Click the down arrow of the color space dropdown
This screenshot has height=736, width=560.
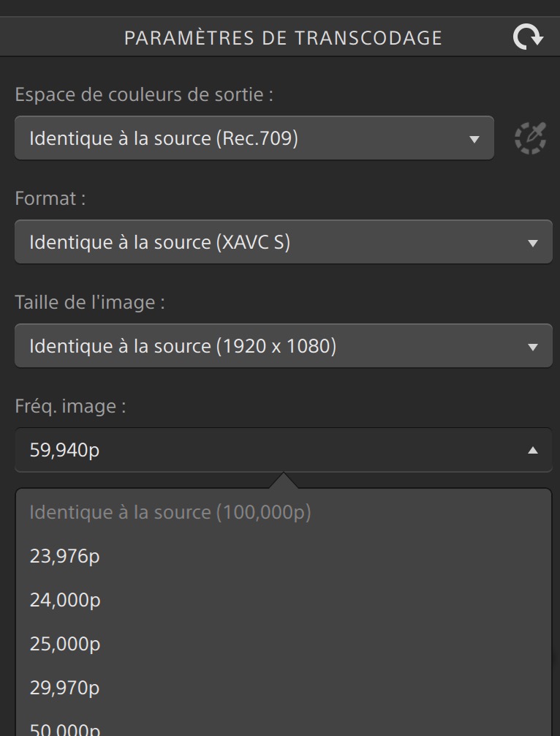474,139
